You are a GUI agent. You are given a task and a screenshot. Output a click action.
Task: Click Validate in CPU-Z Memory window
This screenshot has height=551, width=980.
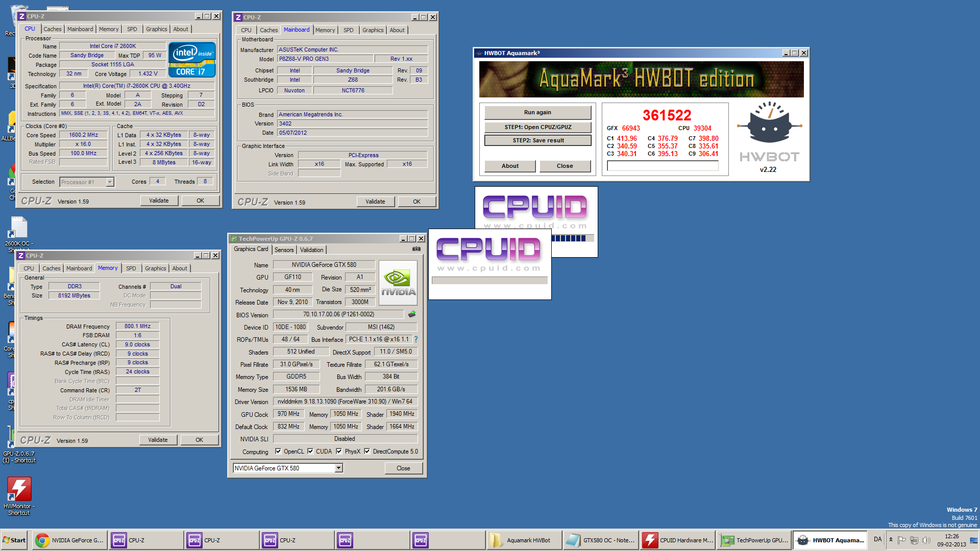(158, 440)
